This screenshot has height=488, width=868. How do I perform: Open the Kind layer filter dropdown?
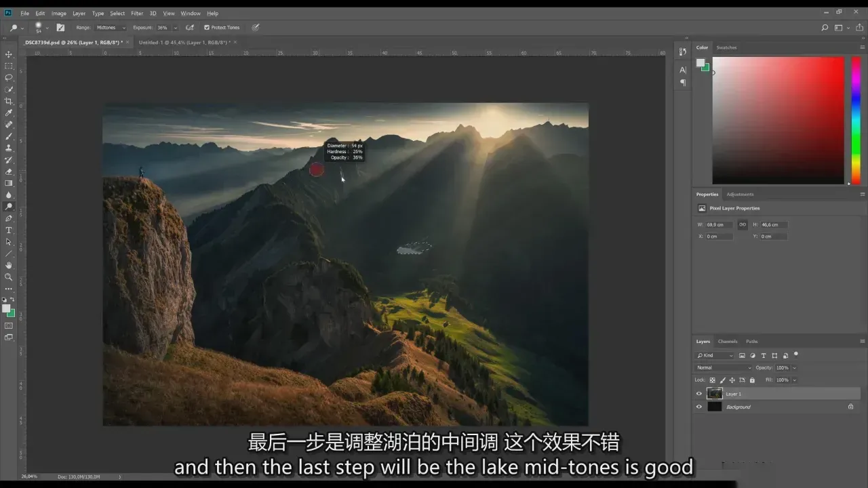(715, 355)
